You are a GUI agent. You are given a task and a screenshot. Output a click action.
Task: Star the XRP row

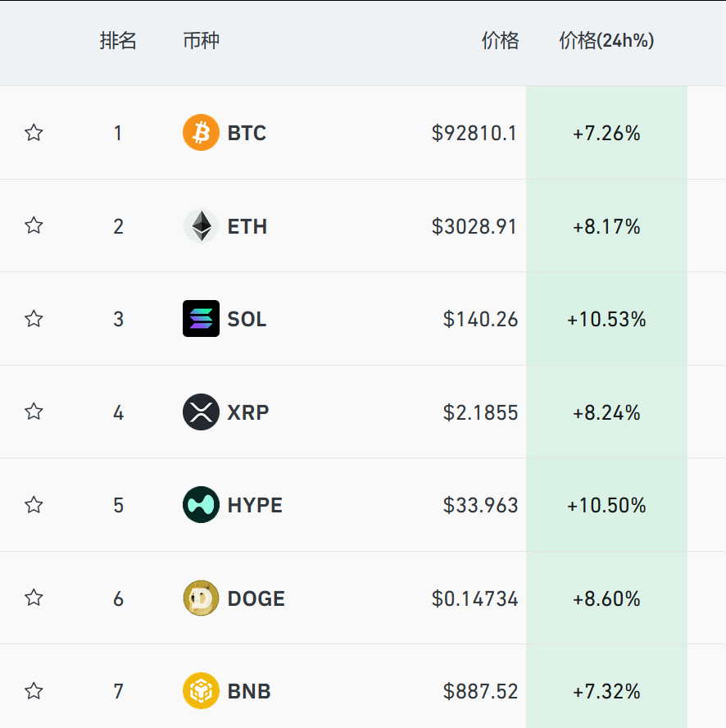pos(34,412)
